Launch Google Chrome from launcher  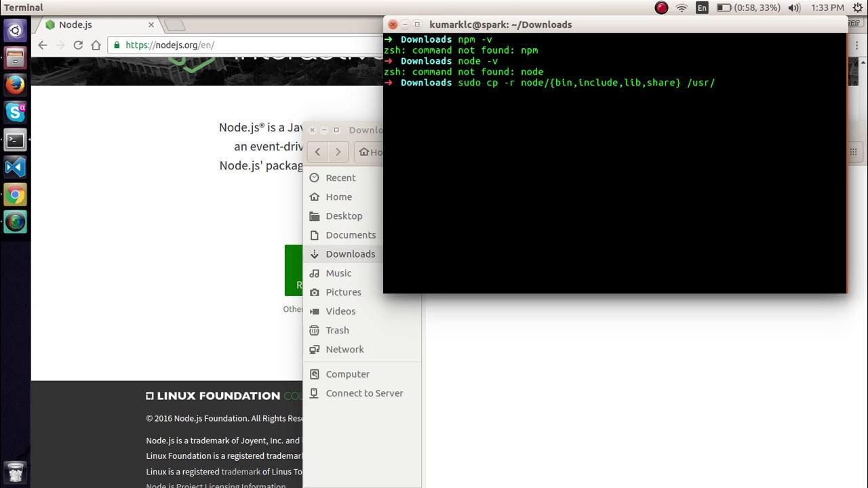(15, 195)
